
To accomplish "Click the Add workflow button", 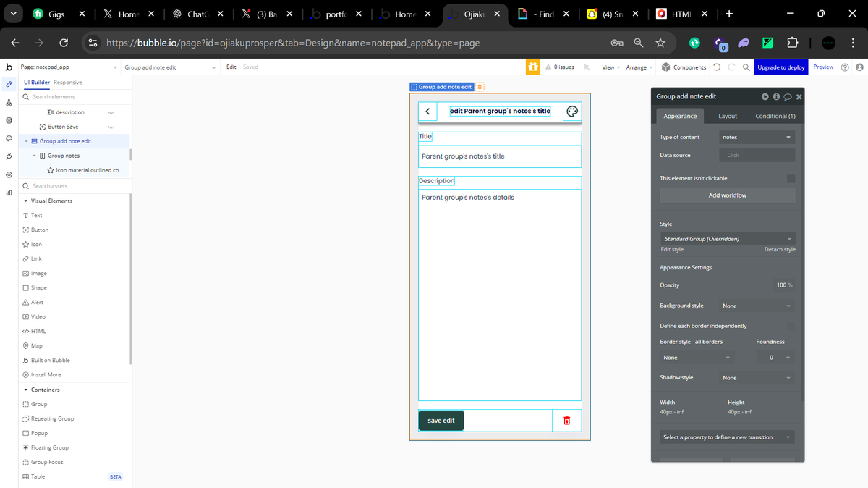I will click(x=728, y=195).
